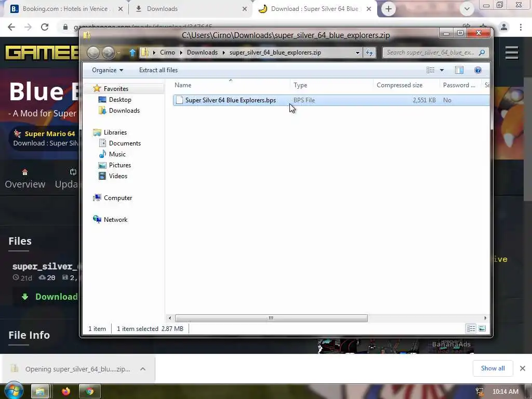This screenshot has height=399, width=532.
Task: Sort by the Type column header
Action: 331,85
